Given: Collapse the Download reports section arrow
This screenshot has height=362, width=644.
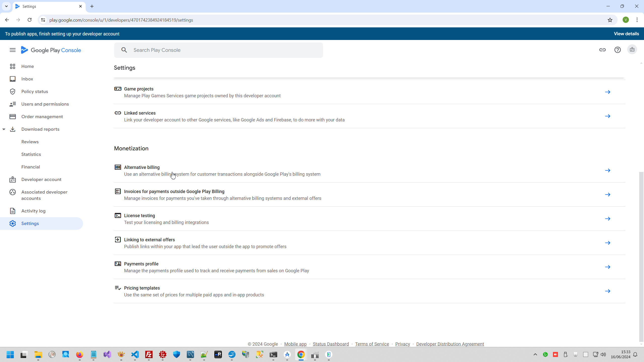Looking at the screenshot, I should [4, 129].
